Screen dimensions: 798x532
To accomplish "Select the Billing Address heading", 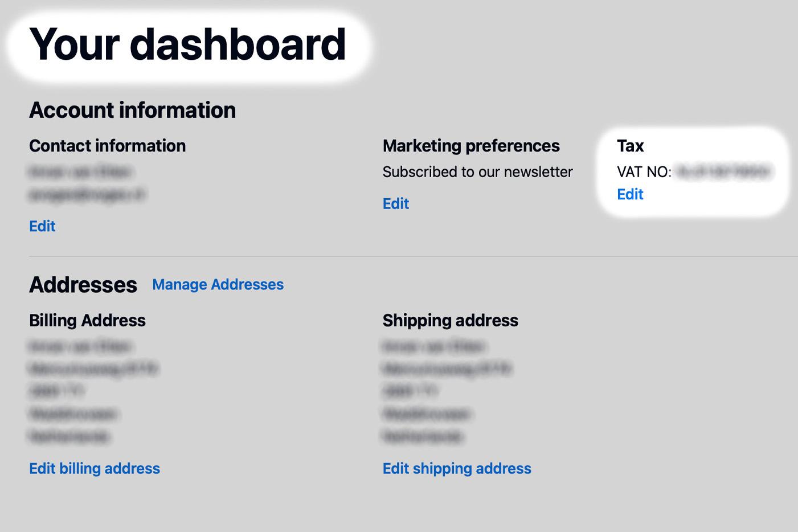I will point(87,321).
